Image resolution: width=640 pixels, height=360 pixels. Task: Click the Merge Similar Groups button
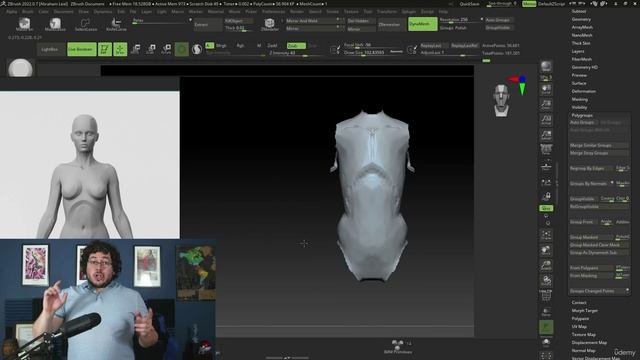pyautogui.click(x=599, y=145)
